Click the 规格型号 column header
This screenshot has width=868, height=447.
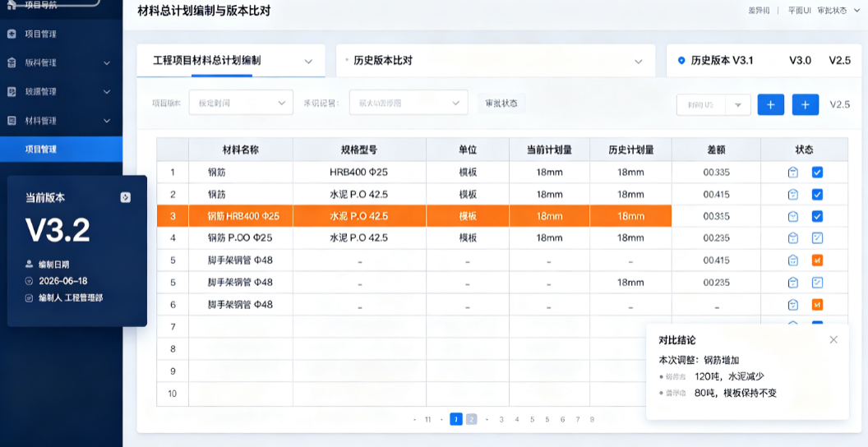[359, 150]
